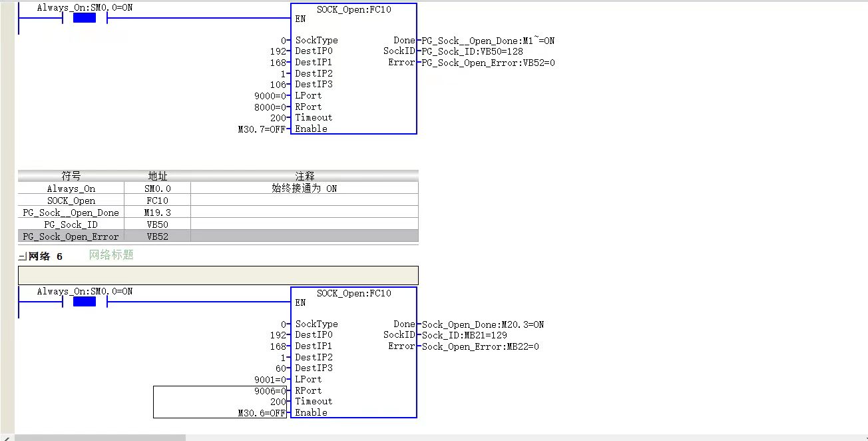
Task: Click the DestIP3 value 60
Action: click(x=281, y=368)
